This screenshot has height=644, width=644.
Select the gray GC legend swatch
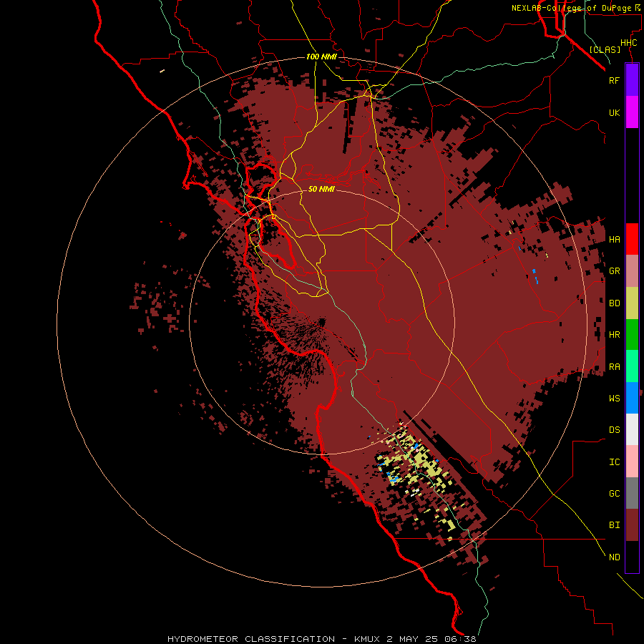632,493
